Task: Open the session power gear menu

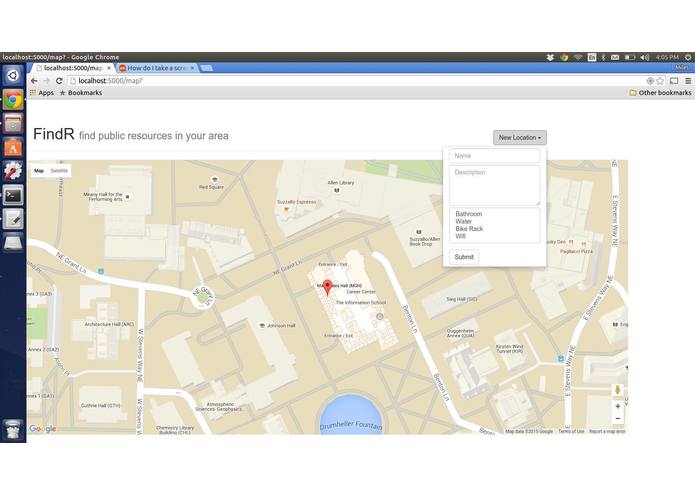Action: (688, 57)
